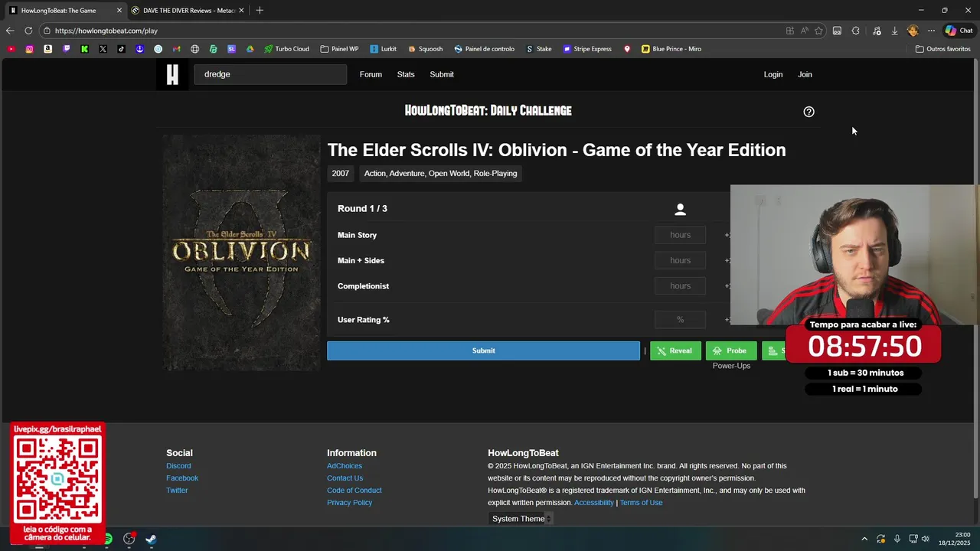Open the red map pin bookmark
The image size is (980, 551).
[x=627, y=49]
